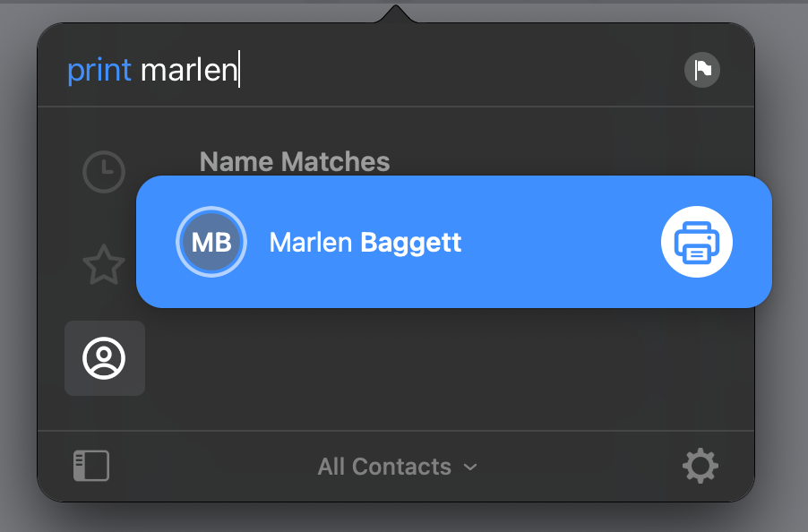808x532 pixels.
Task: Click the word marlen in the search text
Action: pyautogui.click(x=189, y=70)
